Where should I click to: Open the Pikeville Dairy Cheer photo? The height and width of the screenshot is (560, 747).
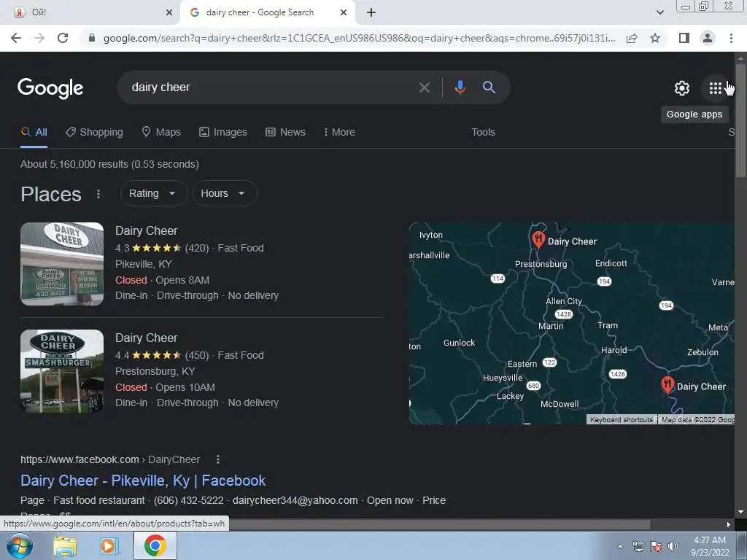(62, 264)
